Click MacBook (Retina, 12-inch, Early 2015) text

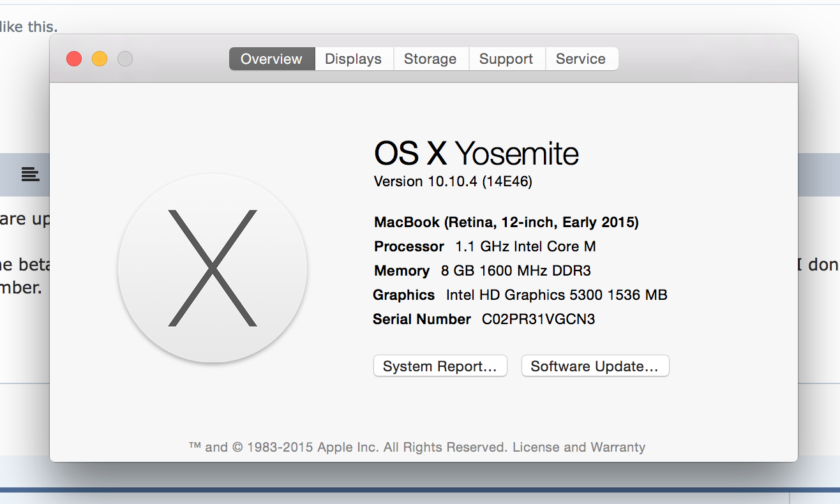click(506, 222)
